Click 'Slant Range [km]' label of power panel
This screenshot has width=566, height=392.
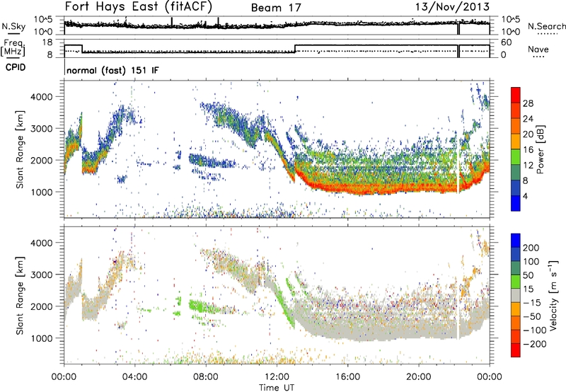(x=20, y=149)
